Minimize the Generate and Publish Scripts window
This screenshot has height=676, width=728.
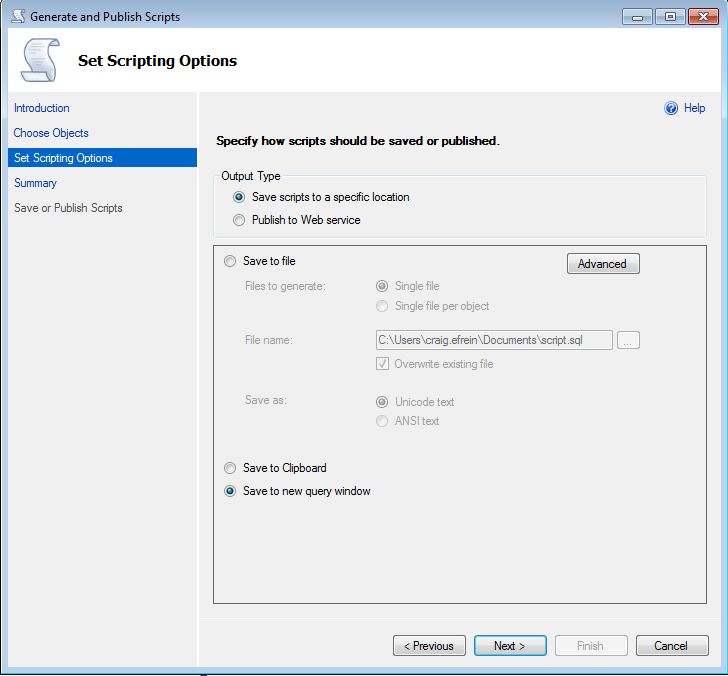637,17
